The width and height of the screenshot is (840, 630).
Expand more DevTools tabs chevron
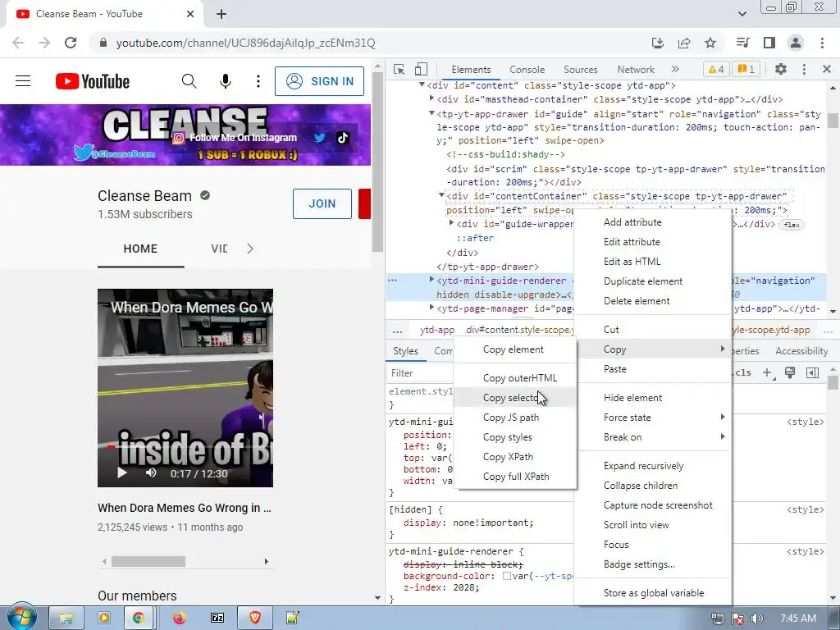coord(675,69)
